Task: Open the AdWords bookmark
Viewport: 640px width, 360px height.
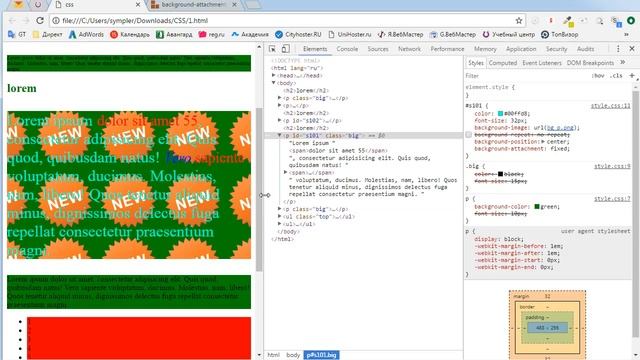Action: [86, 35]
